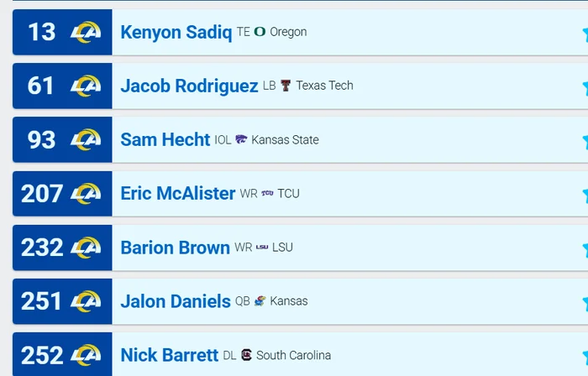Click Jalon Daniels player name

(x=175, y=301)
